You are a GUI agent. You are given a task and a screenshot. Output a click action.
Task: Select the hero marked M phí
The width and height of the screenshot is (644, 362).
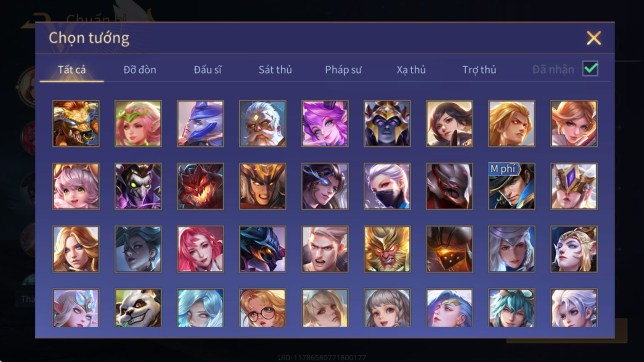pos(511,186)
